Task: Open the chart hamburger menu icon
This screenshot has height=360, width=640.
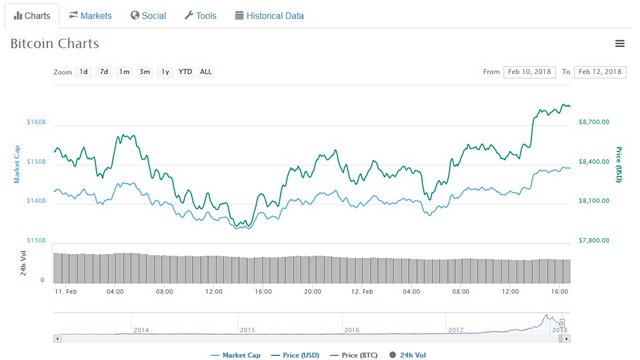Action: tap(620, 43)
